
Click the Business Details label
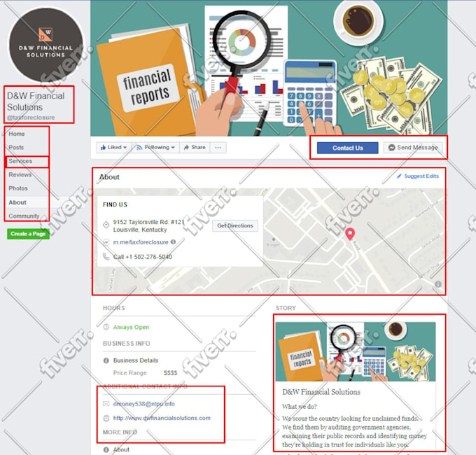point(136,360)
